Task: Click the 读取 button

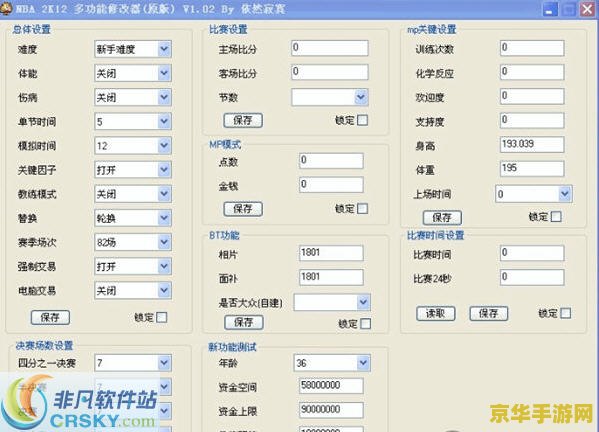Action: click(x=435, y=314)
